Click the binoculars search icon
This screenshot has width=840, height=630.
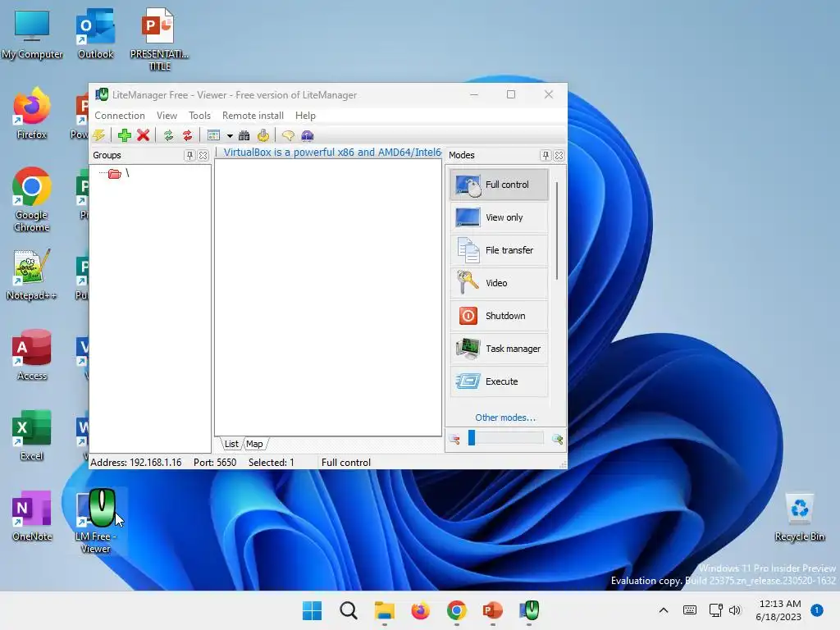coord(244,135)
